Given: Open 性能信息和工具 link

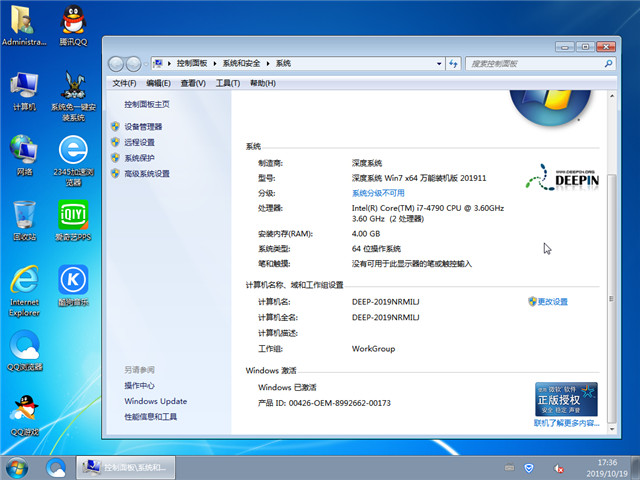Looking at the screenshot, I should tap(151, 417).
